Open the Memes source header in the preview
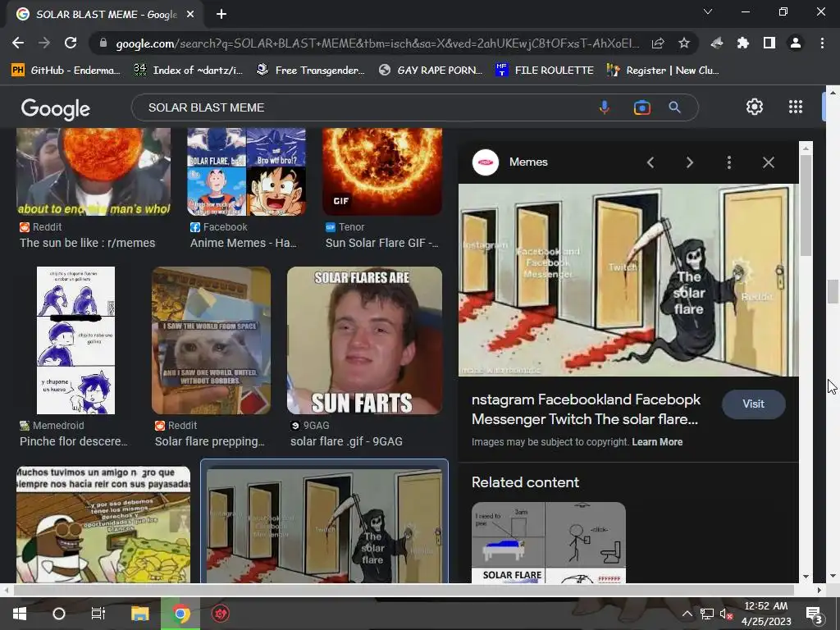Image resolution: width=840 pixels, height=630 pixels. 509,162
